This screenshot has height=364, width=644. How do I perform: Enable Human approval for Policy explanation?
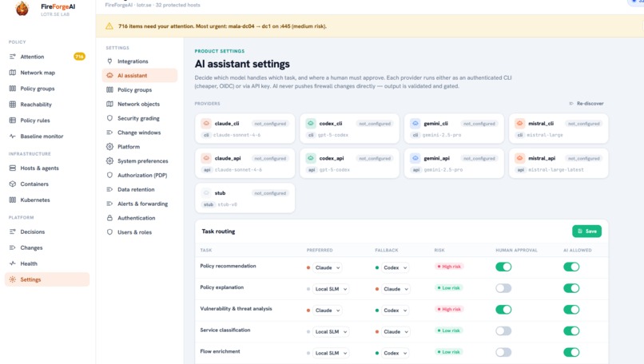tap(503, 288)
